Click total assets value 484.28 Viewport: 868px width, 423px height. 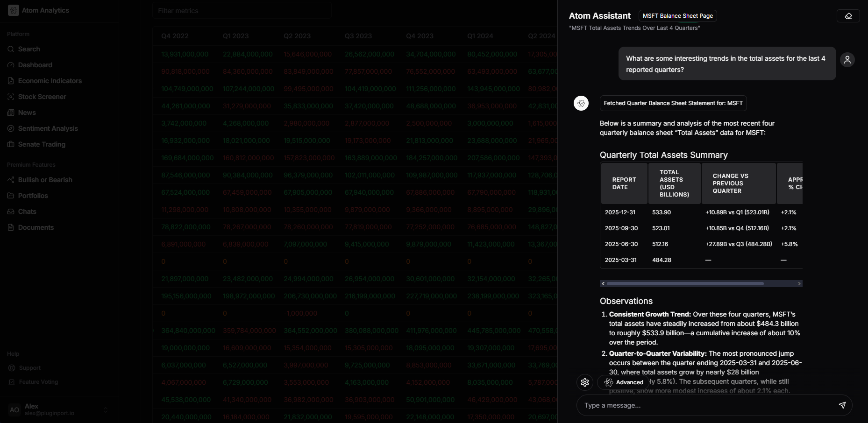(x=662, y=260)
